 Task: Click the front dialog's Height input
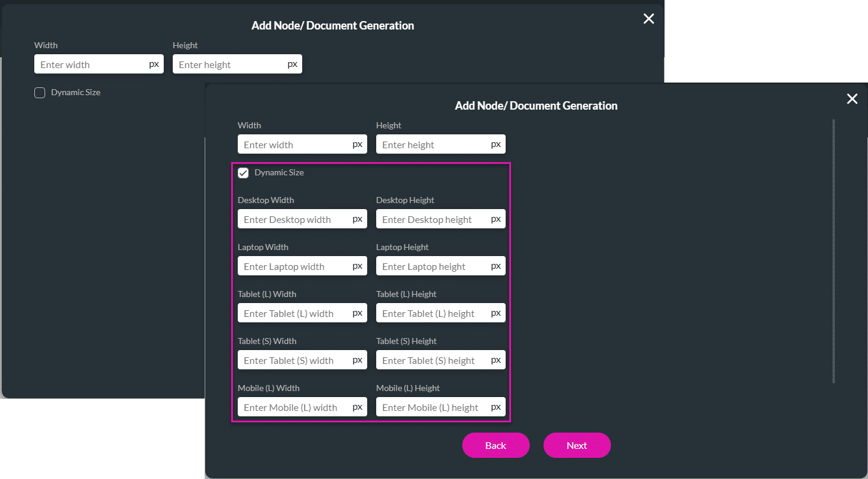pyautogui.click(x=433, y=145)
